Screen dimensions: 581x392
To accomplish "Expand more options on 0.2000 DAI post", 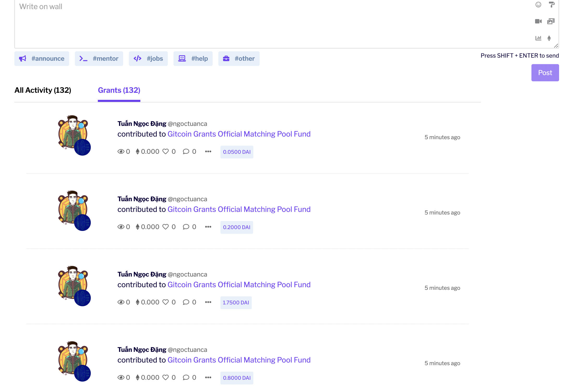I will point(208,227).
